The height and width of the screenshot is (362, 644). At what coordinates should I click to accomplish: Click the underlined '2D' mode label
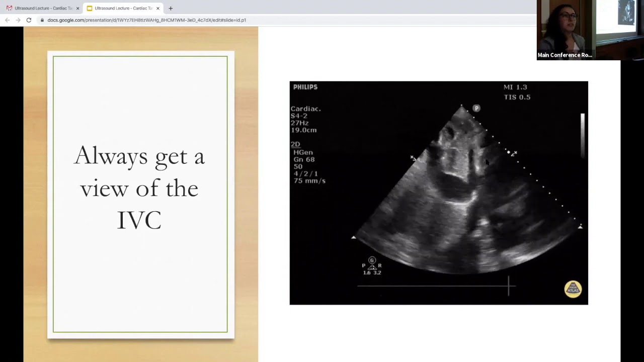(295, 145)
